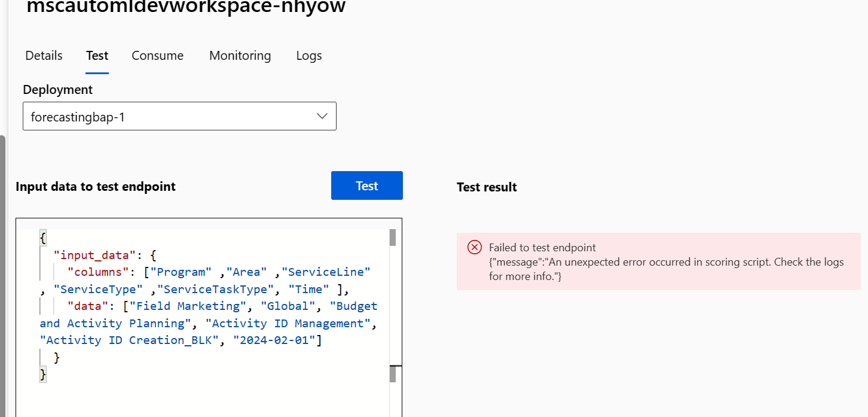View the Logs tab
Viewport: 868px width, 417px height.
[308, 55]
